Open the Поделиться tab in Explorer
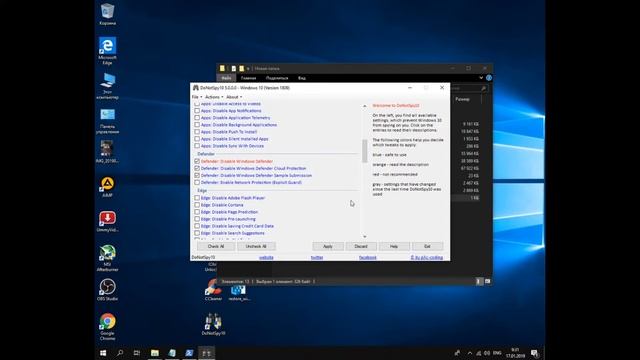The height and width of the screenshot is (360, 640). 277,78
